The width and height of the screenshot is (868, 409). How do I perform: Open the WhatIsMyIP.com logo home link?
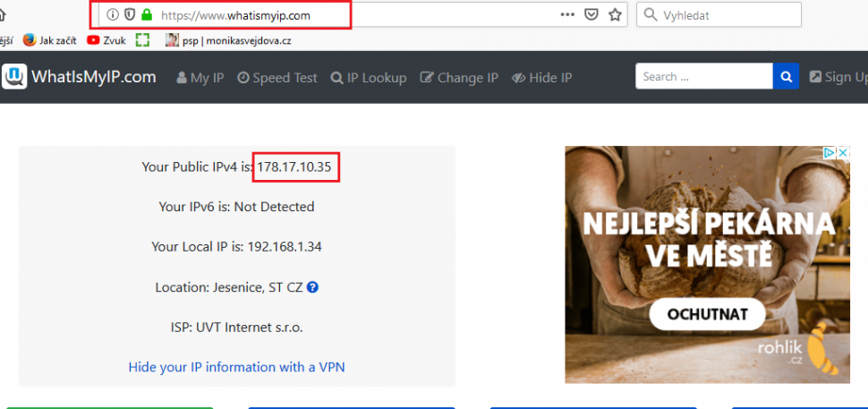coord(79,76)
